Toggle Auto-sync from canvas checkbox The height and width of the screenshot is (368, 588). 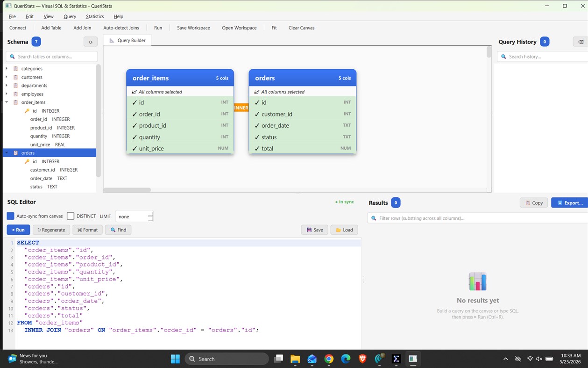tap(10, 216)
